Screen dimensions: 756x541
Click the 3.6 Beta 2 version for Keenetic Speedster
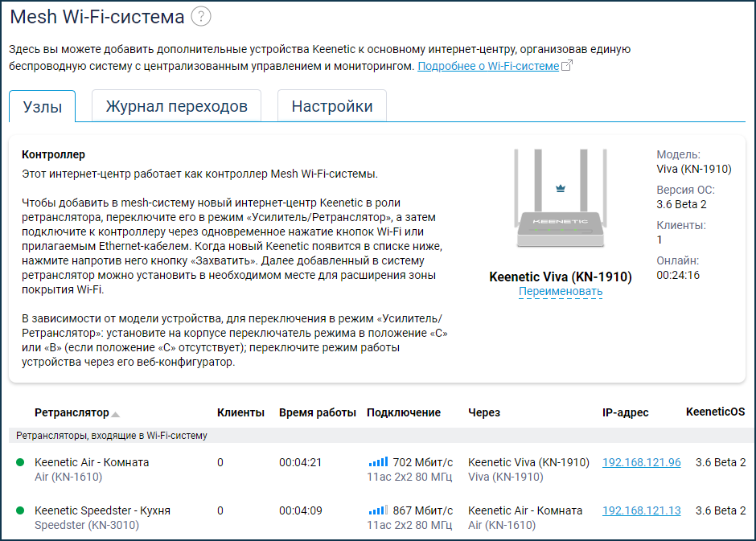tap(721, 510)
